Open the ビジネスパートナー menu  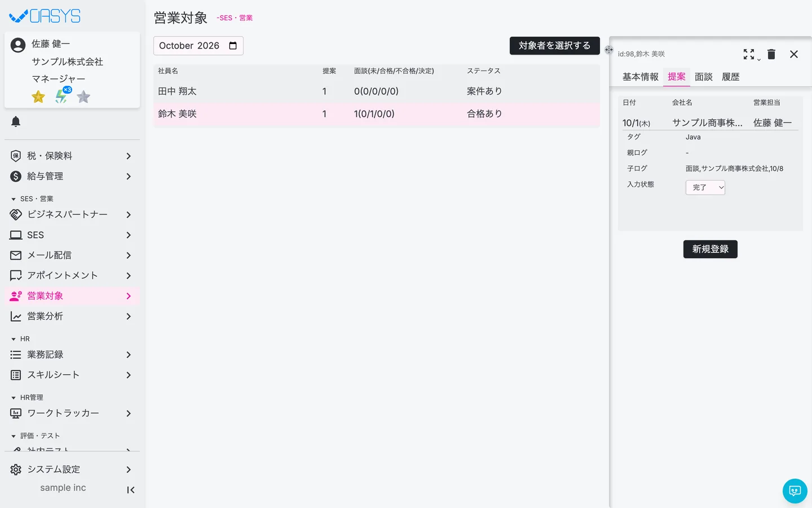pos(72,214)
